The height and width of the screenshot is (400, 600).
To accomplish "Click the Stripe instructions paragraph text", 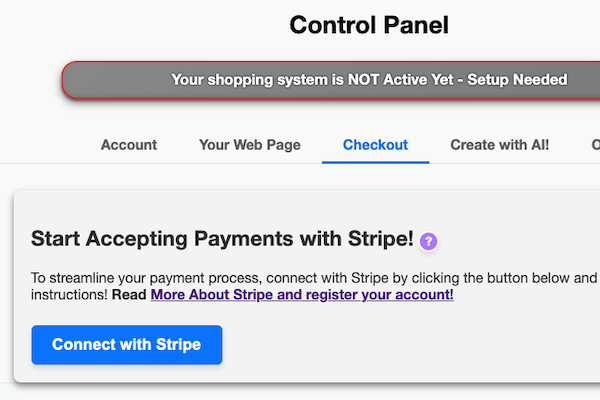I will pos(300,277).
